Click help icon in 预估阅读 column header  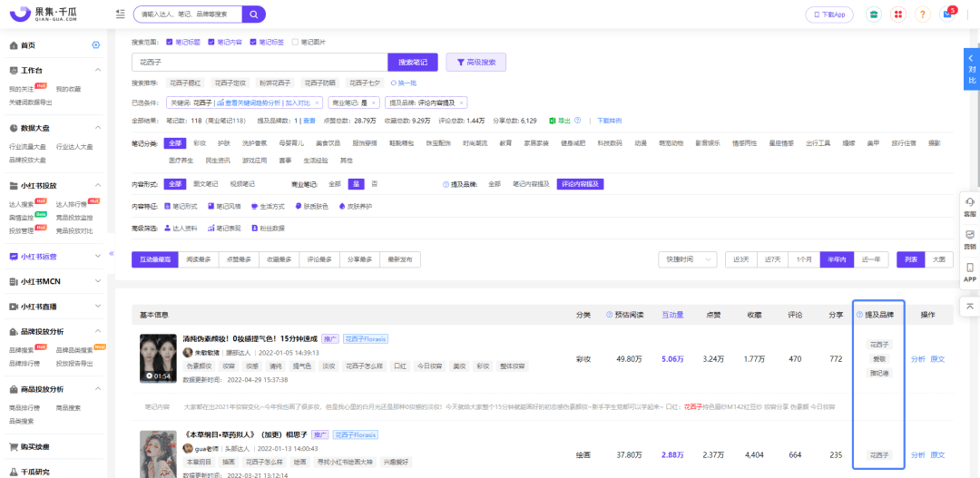pos(610,315)
